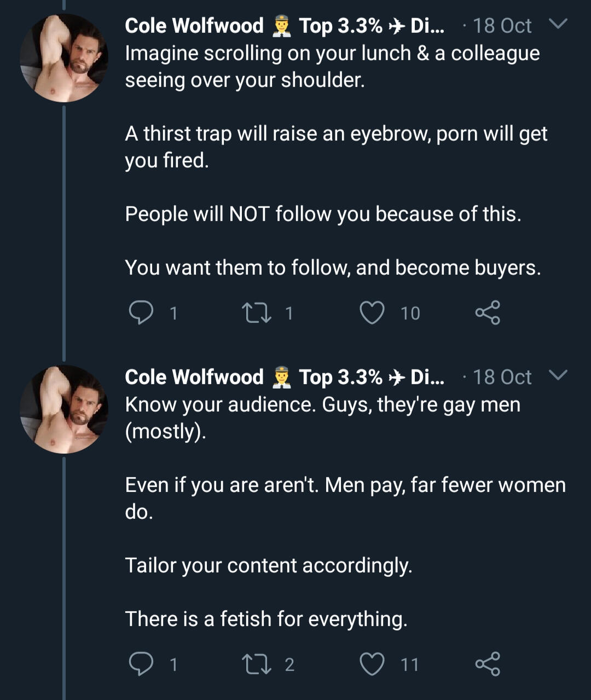Reply to the 'Know your audience' tweet
This screenshot has height=700, width=591.
tap(141, 664)
